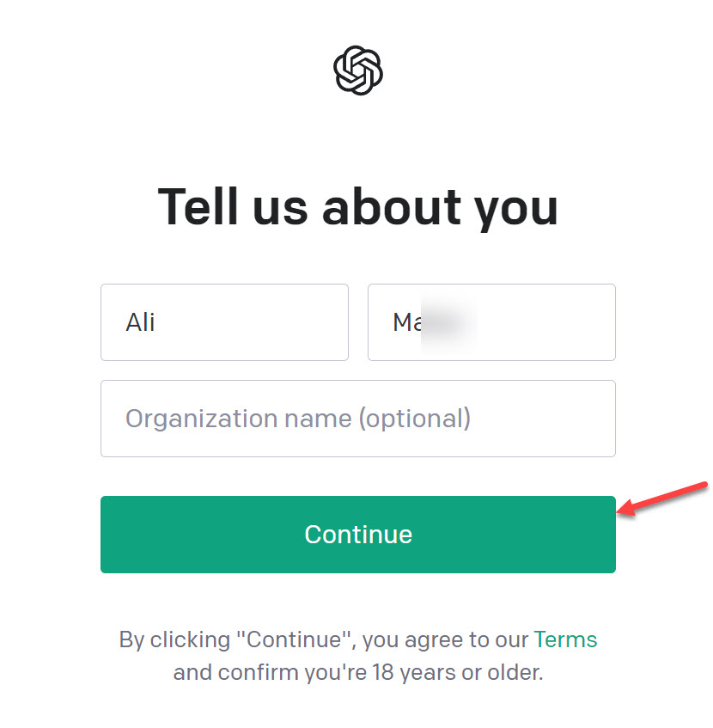
Task: Click the "you agree to our" text
Action: [445, 640]
